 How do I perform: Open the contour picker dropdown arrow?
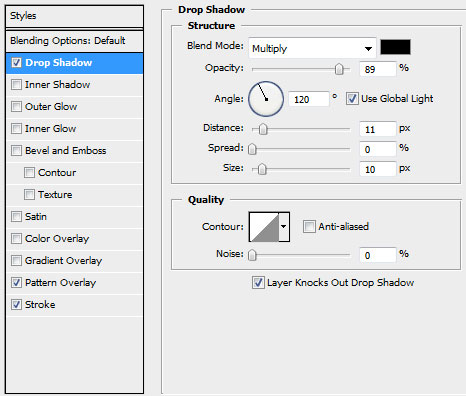point(284,227)
